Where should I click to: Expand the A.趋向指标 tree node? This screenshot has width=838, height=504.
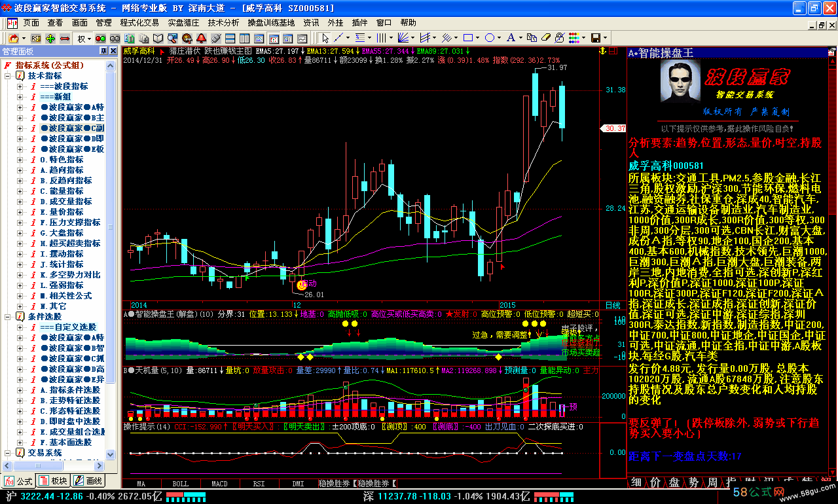tap(20, 170)
